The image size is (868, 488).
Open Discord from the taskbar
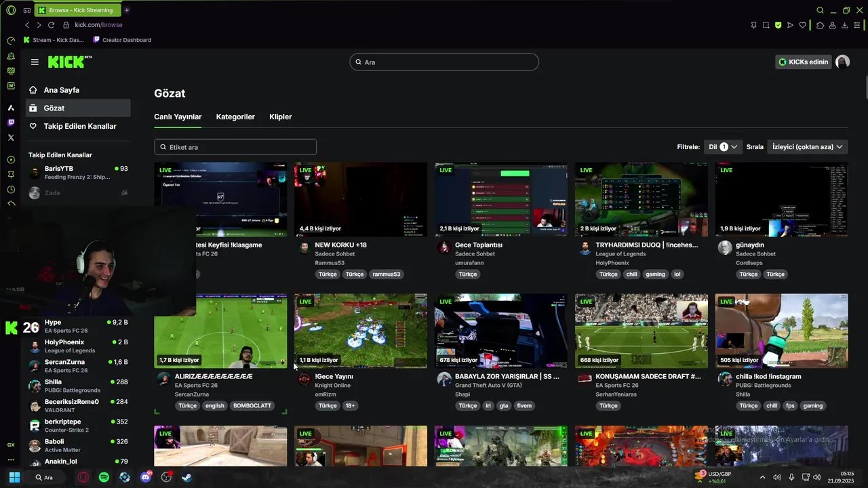(x=145, y=477)
